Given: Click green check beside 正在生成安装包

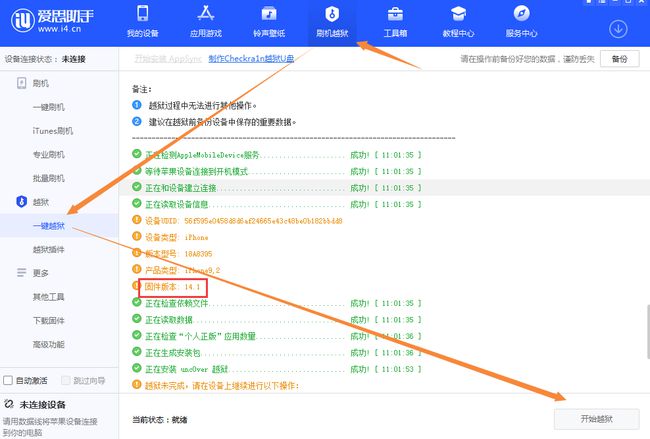Looking at the screenshot, I should (137, 352).
